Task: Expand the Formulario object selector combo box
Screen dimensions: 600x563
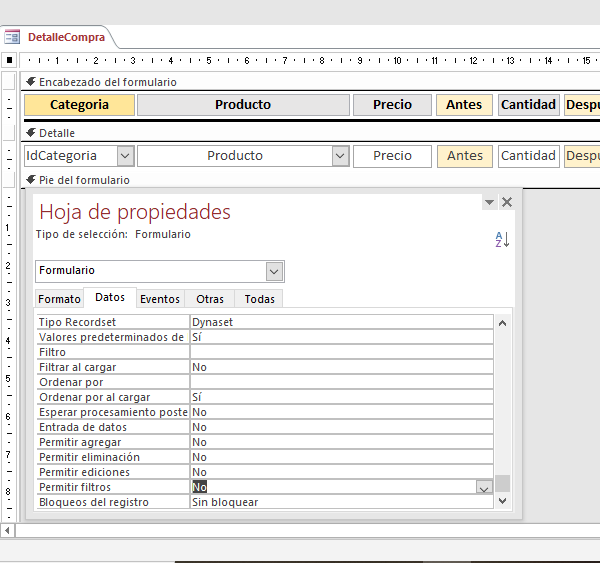Action: pos(274,271)
